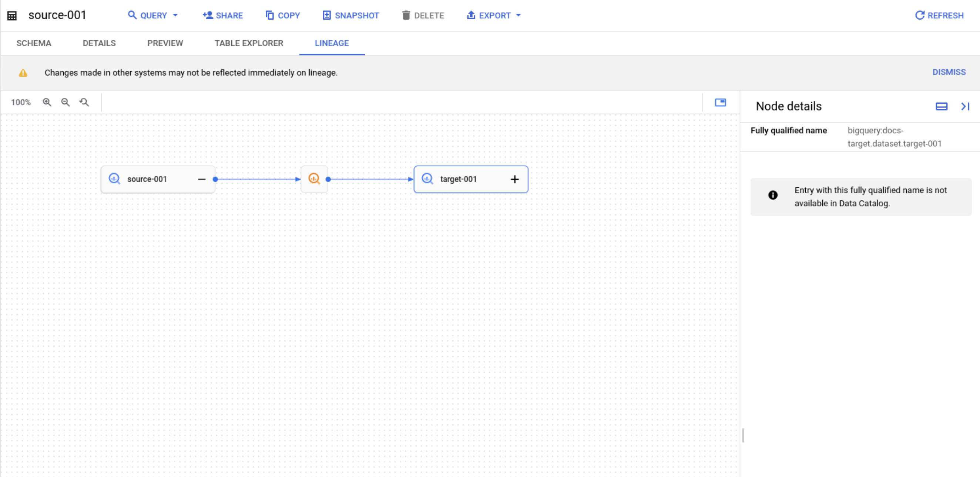The image size is (980, 477).
Task: Click the intermediate process node icon
Action: [x=314, y=179]
